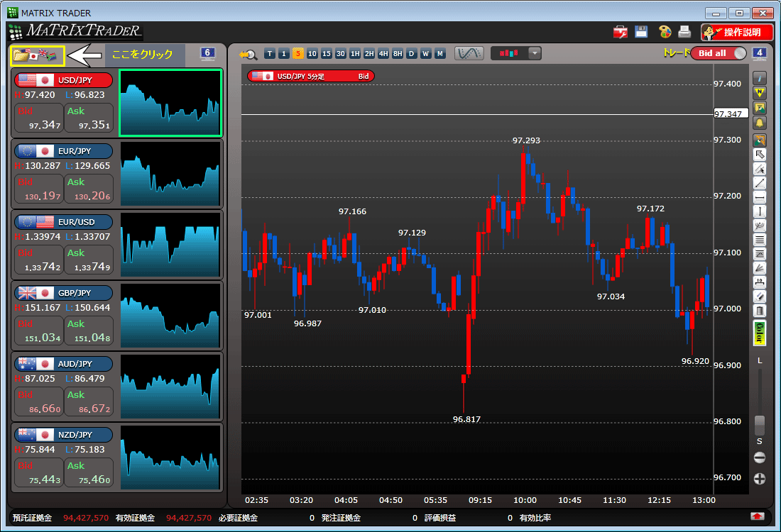781x532 pixels.
Task: Click the currency pair folder icon
Action: pyautogui.click(x=38, y=55)
